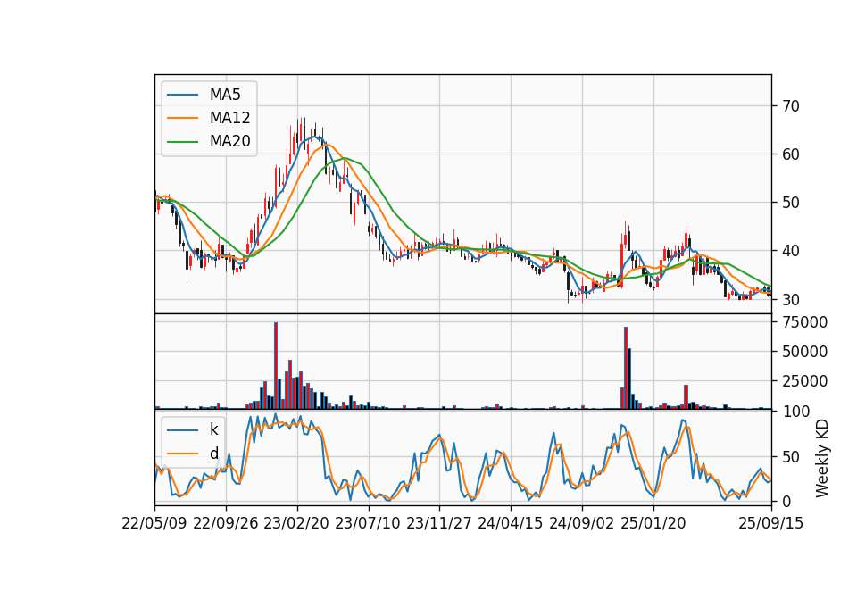Click the blue k legend line sample
Image resolution: width=857 pixels, height=616 pixels.
point(182,429)
